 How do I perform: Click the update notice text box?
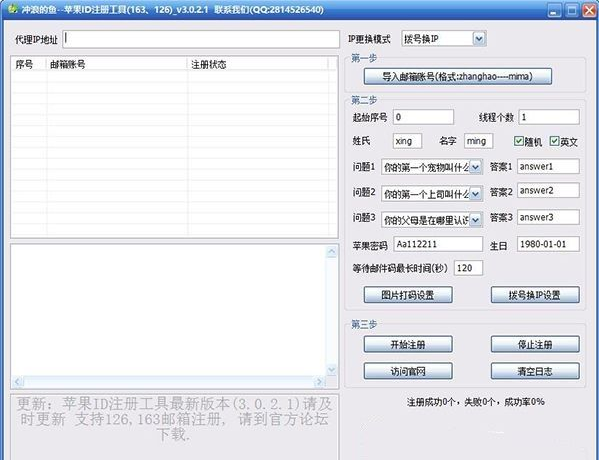pyautogui.click(x=174, y=427)
